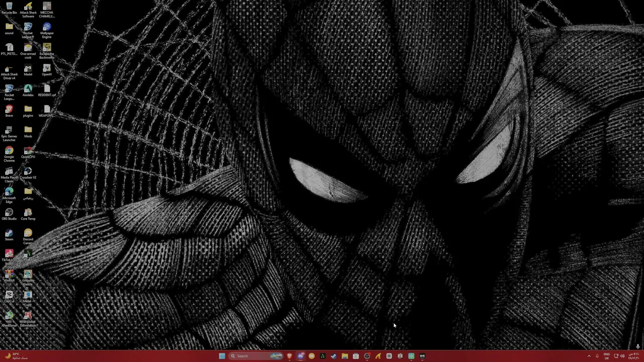Select the Escape the Backrooms shortcut
644x362 pixels.
47,51
